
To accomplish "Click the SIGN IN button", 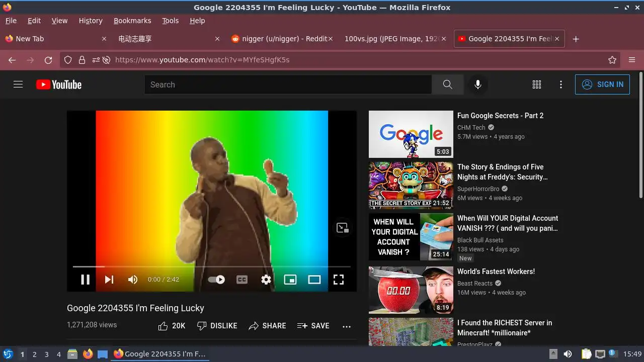I will coord(602,84).
